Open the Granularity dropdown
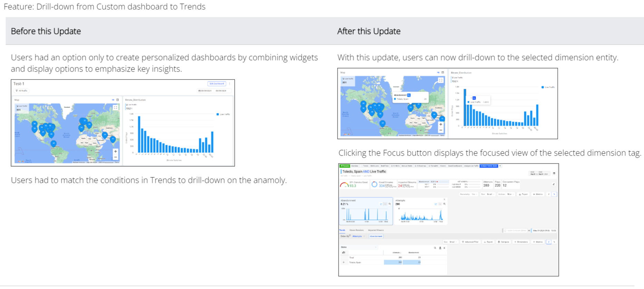This screenshot has height=289, width=644. [x=469, y=194]
